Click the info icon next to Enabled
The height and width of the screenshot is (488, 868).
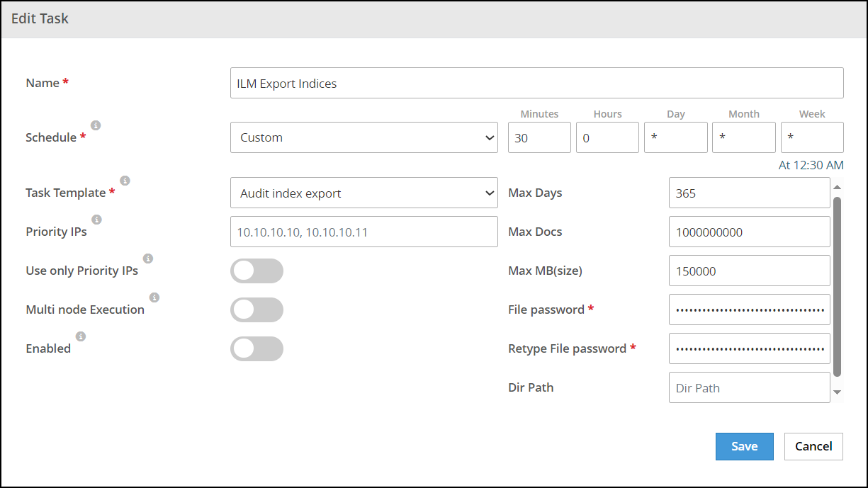coord(81,336)
